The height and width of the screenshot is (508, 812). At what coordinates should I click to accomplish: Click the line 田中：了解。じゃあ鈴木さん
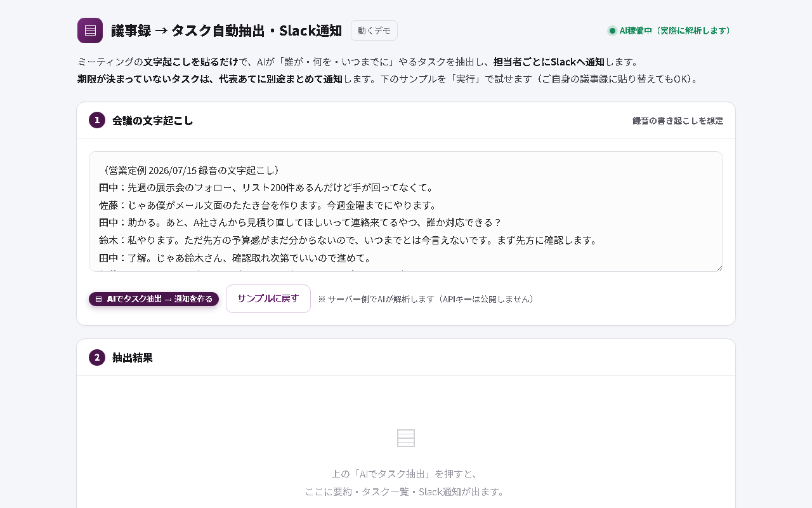pyautogui.click(x=235, y=258)
